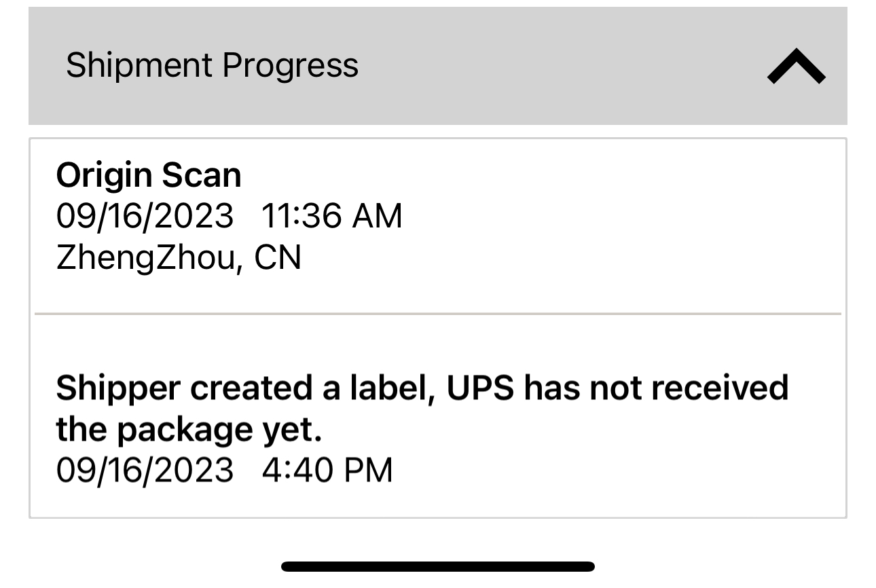Tap the word 'Shipment' in header
This screenshot has width=876, height=588.
pyautogui.click(x=139, y=65)
